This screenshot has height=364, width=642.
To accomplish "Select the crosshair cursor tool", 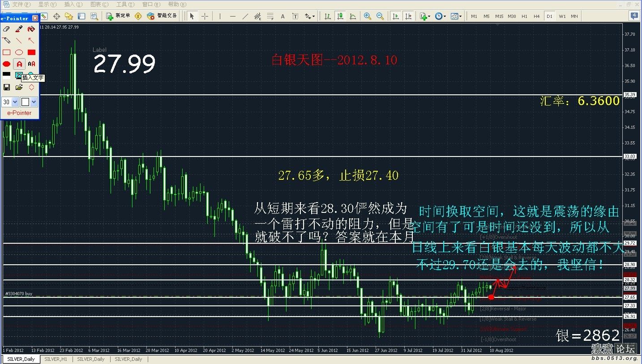I will [205, 16].
